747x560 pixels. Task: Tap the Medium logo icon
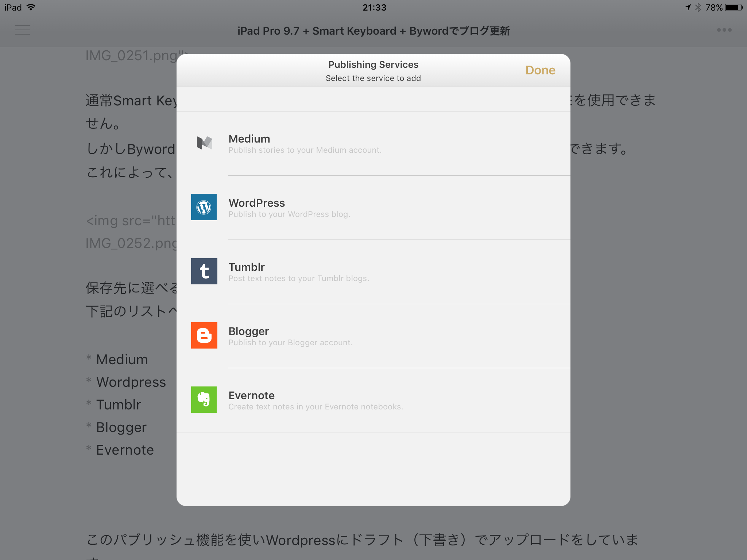coord(204,143)
